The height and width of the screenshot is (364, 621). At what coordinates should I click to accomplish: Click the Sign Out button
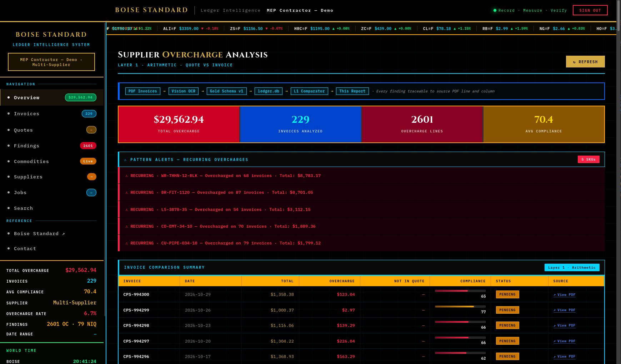coord(590,10)
